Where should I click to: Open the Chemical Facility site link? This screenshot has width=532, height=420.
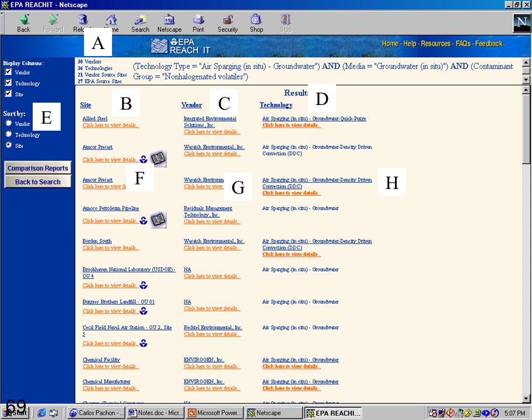(x=101, y=359)
